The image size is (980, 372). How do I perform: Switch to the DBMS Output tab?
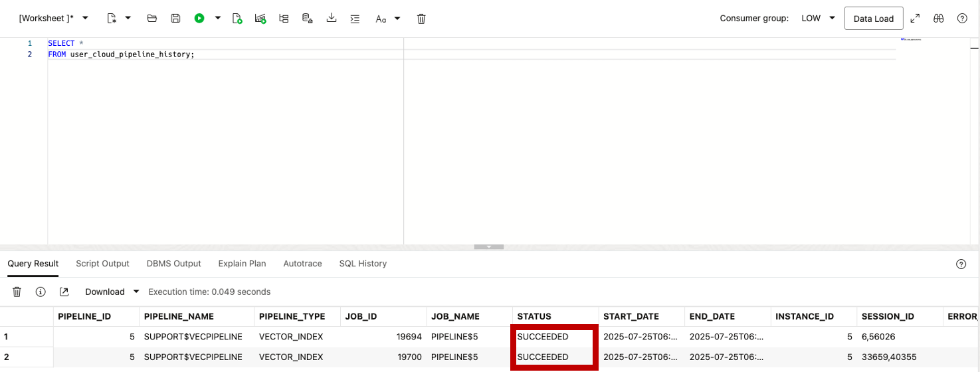pyautogui.click(x=173, y=264)
